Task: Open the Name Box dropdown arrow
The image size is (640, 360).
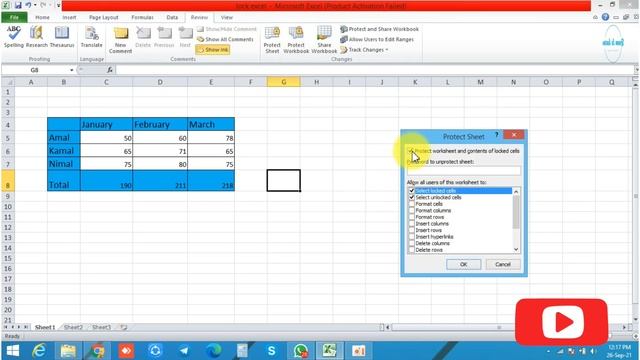Action: (72, 70)
